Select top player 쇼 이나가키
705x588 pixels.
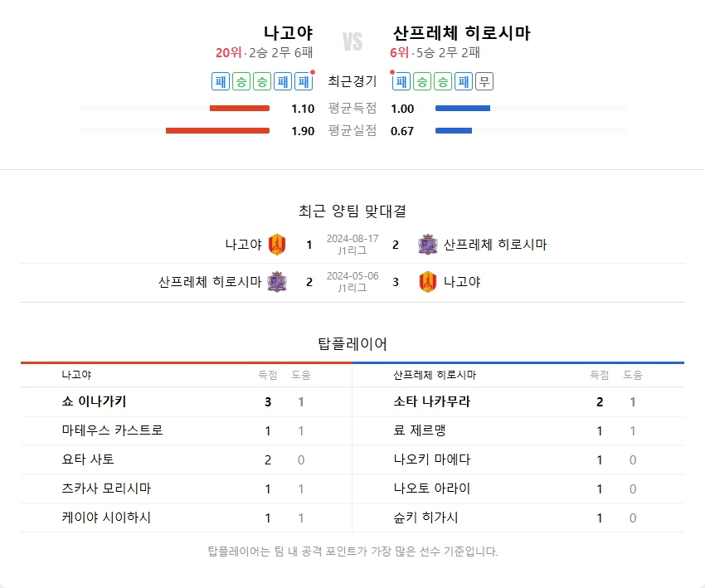click(x=94, y=401)
